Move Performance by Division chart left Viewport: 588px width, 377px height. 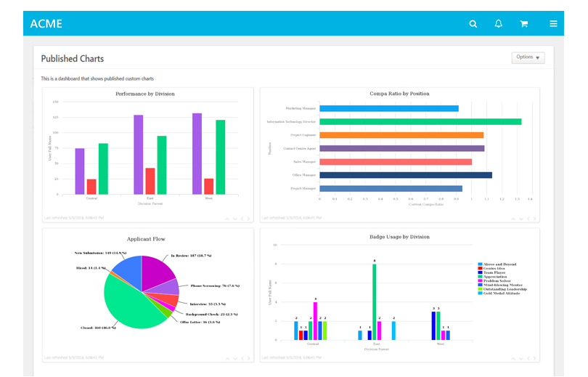point(242,219)
